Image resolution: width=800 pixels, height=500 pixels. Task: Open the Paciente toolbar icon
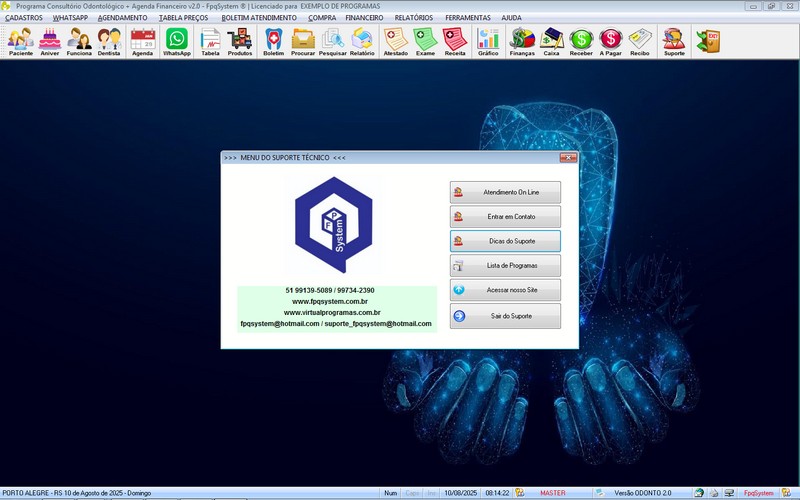click(x=20, y=41)
